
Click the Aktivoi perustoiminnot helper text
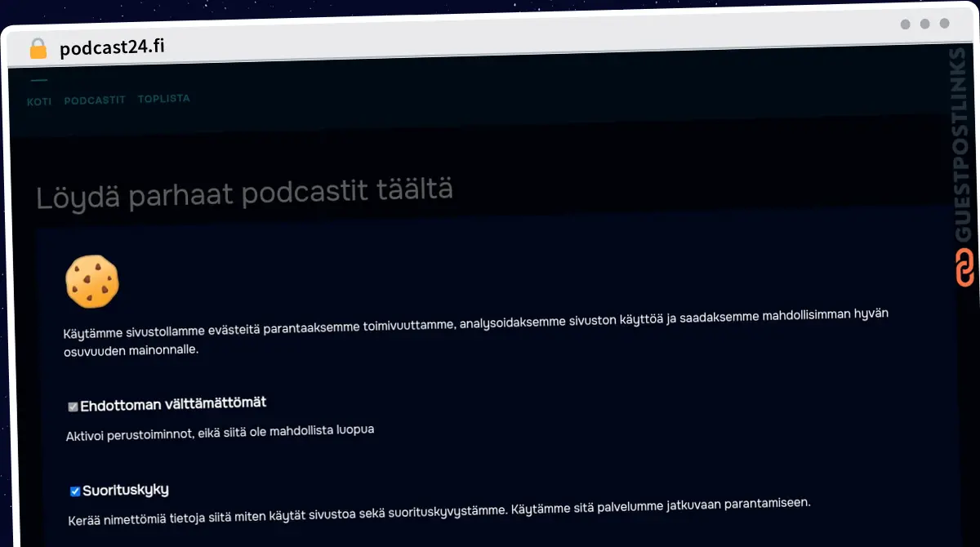(219, 429)
